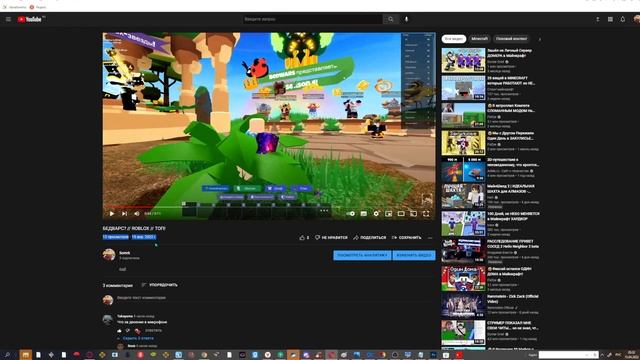
Task: Cast video to a TV screen
Action: pos(413,213)
